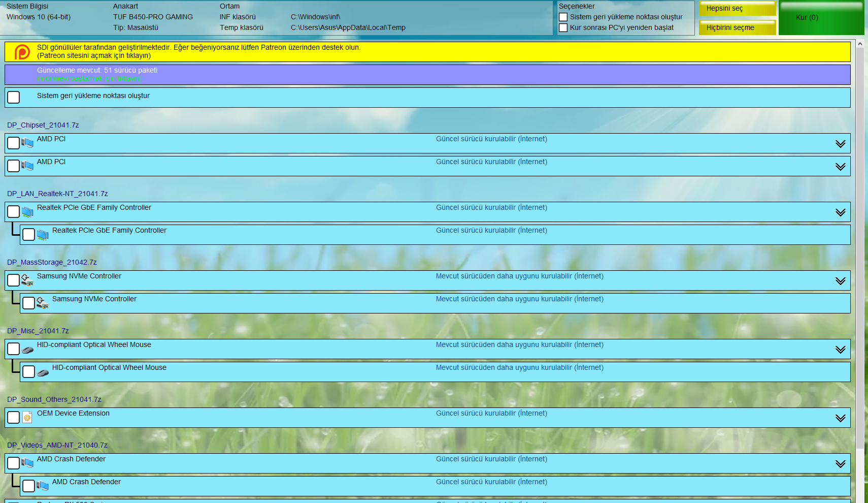Image resolution: width=868 pixels, height=503 pixels.
Task: Click the DP_Chipset_21041.7z pack header
Action: (43, 125)
